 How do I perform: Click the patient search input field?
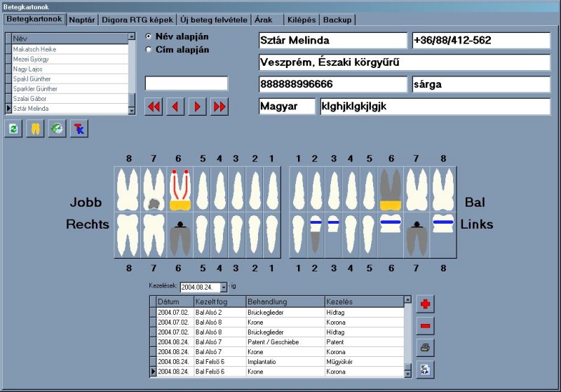(187, 83)
